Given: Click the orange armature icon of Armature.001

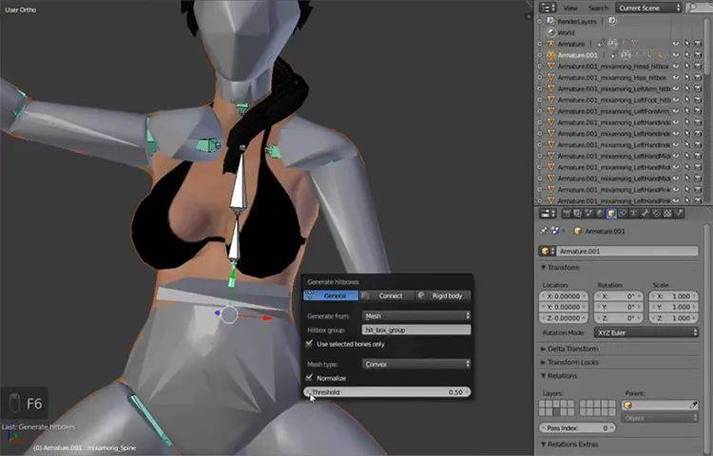Looking at the screenshot, I should (x=551, y=55).
